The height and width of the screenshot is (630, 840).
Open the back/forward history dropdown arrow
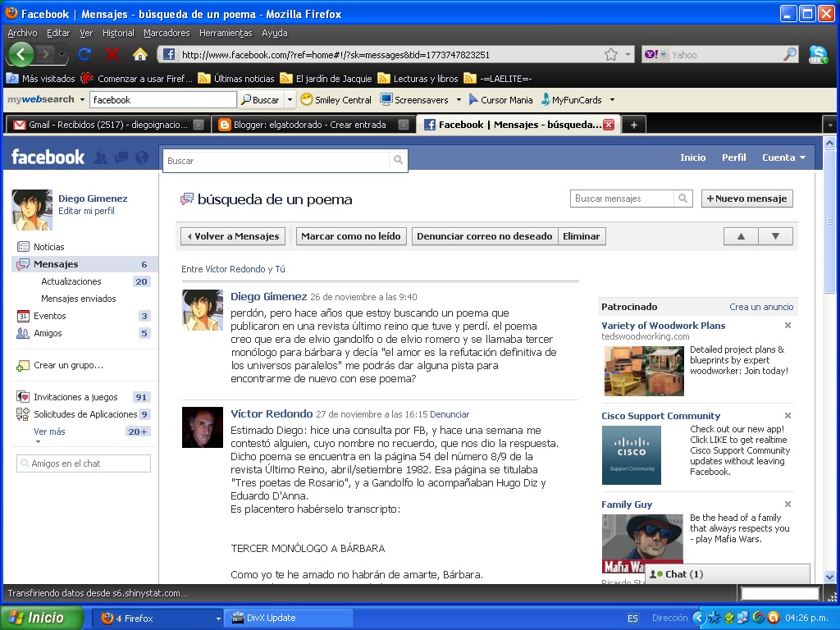(62, 54)
